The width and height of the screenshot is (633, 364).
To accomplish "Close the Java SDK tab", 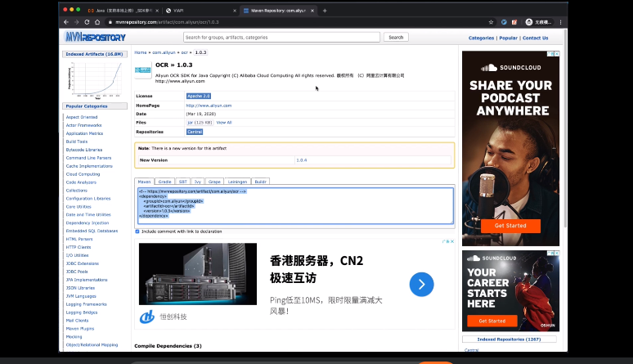I will pyautogui.click(x=157, y=11).
